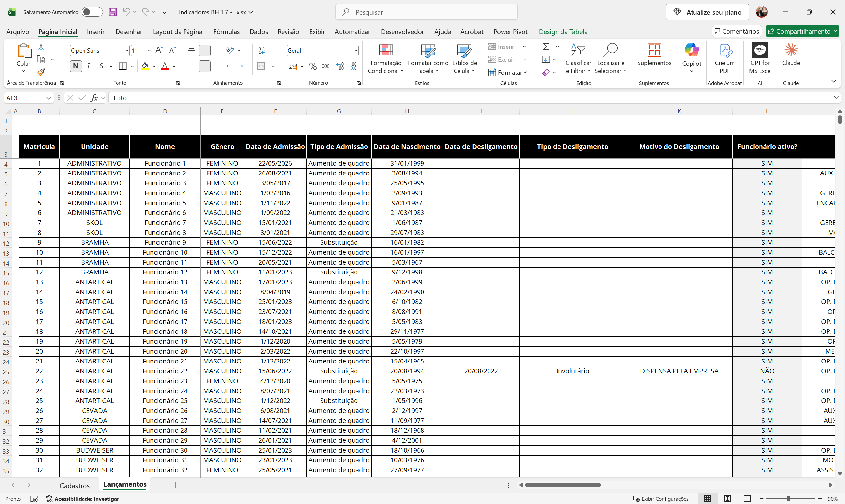The height and width of the screenshot is (504, 845).
Task: Toggle top vertical alignment
Action: click(192, 50)
